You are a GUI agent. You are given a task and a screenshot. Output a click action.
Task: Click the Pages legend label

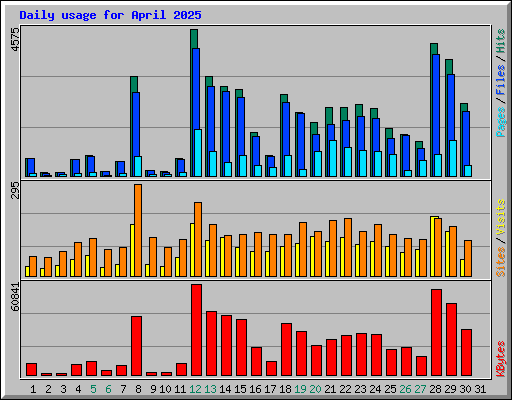(x=501, y=122)
